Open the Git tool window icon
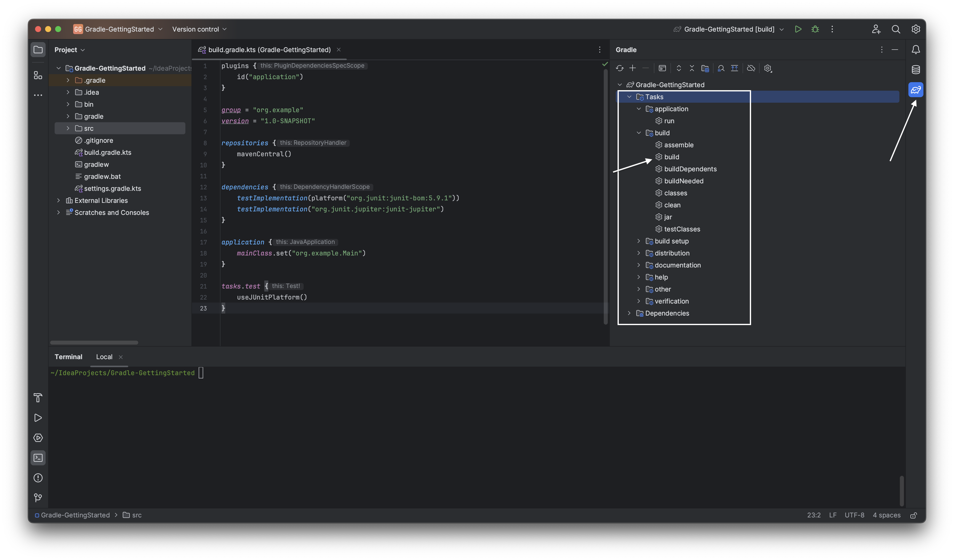954x560 pixels. click(38, 498)
